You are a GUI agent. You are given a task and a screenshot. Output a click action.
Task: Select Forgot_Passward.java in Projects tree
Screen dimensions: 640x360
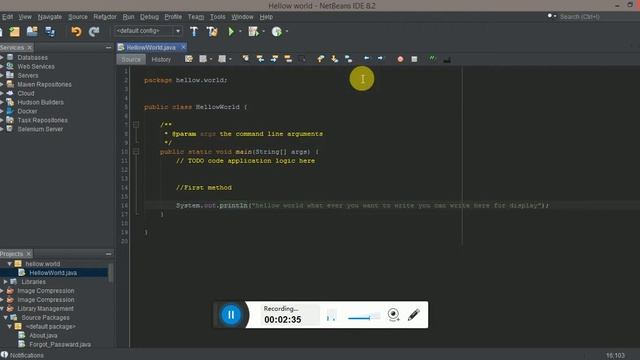(x=60, y=344)
